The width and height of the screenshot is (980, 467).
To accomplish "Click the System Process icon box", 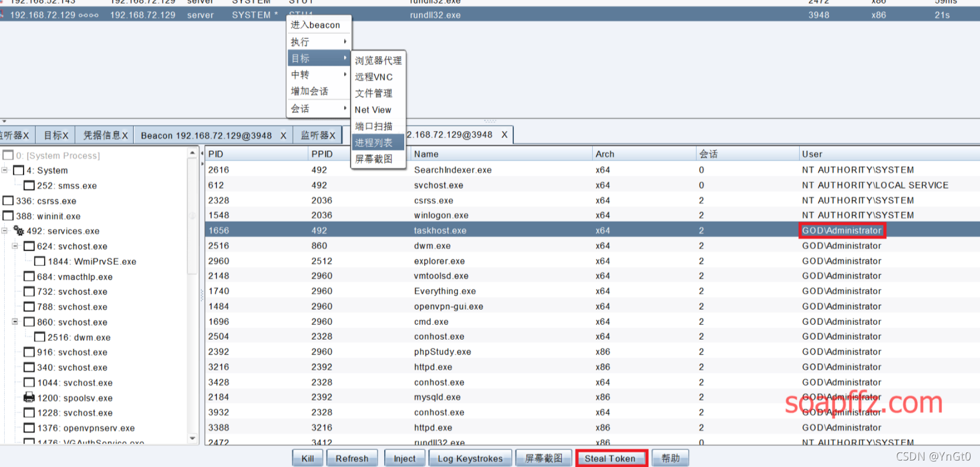I will tap(8, 155).
